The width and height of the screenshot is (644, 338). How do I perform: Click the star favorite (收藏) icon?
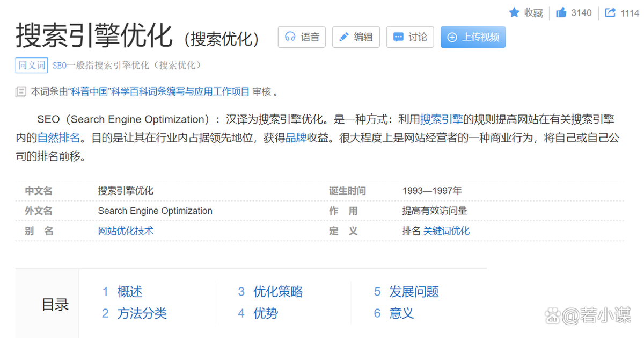tap(515, 13)
